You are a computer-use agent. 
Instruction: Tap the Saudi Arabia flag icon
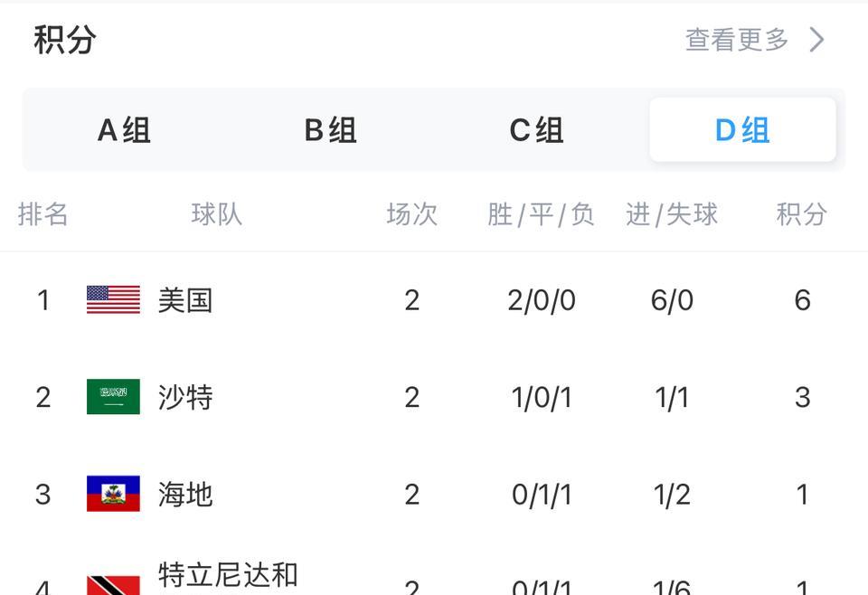(x=114, y=396)
